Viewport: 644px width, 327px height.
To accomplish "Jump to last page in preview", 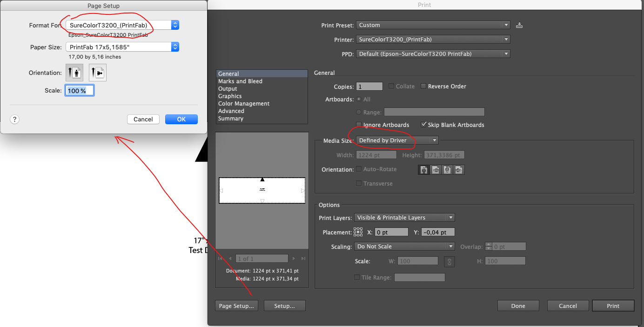I will 303,259.
